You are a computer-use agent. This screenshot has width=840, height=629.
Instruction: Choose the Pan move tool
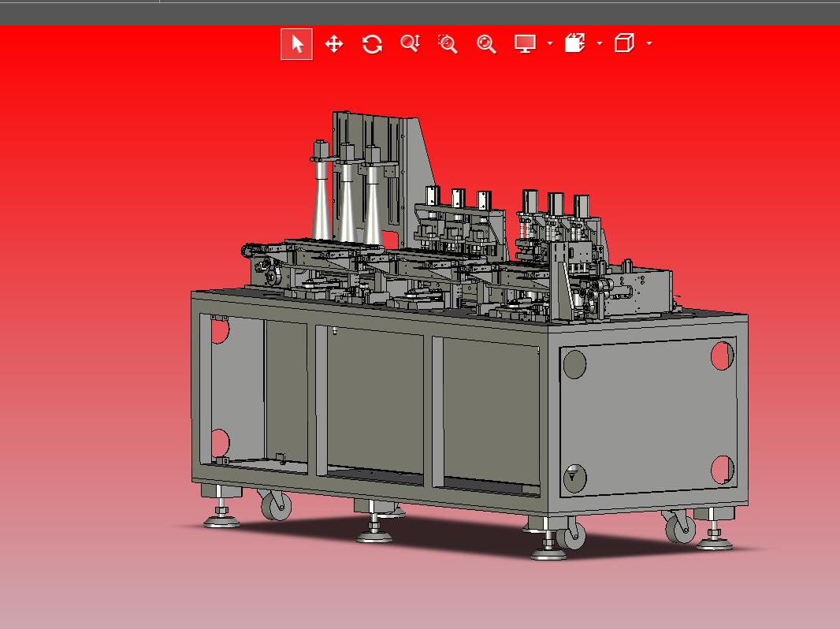click(x=334, y=44)
